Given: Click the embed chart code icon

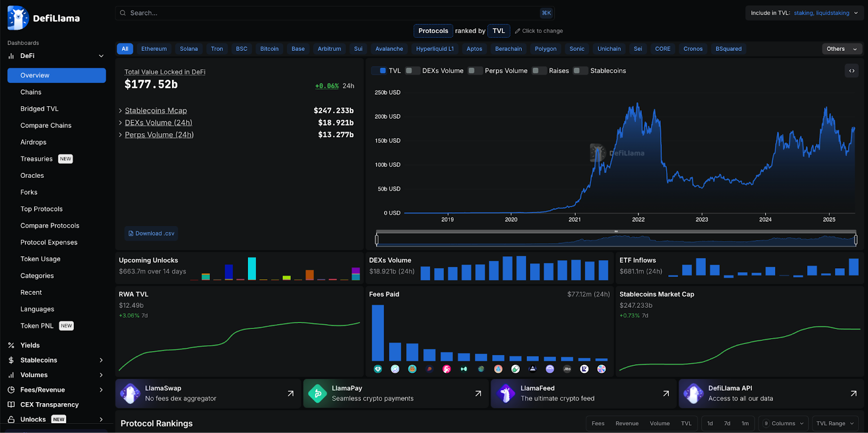Looking at the screenshot, I should pos(852,71).
